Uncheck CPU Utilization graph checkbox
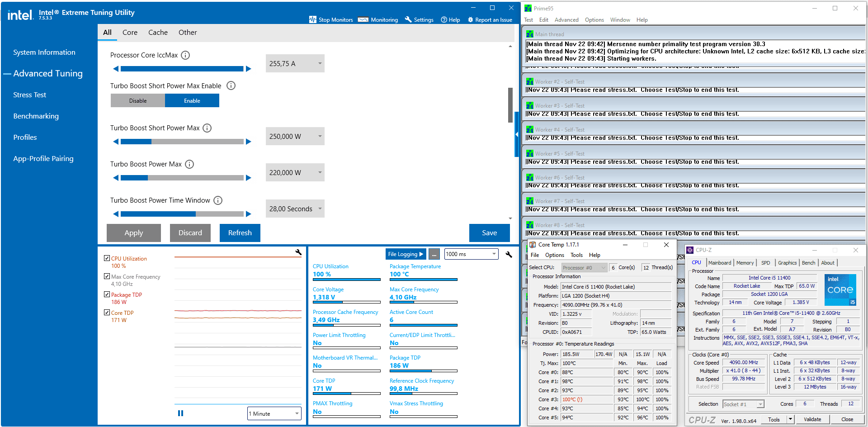The height and width of the screenshot is (427, 868). tap(107, 258)
